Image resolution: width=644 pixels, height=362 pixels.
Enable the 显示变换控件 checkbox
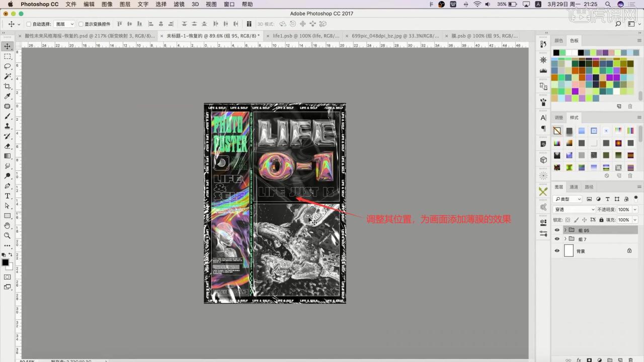(81, 24)
